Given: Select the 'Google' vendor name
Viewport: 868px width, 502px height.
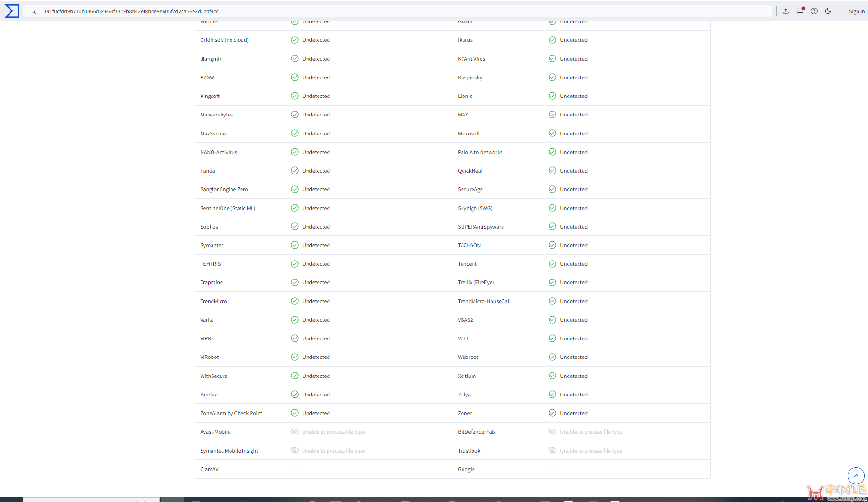Looking at the screenshot, I should click(x=466, y=469).
